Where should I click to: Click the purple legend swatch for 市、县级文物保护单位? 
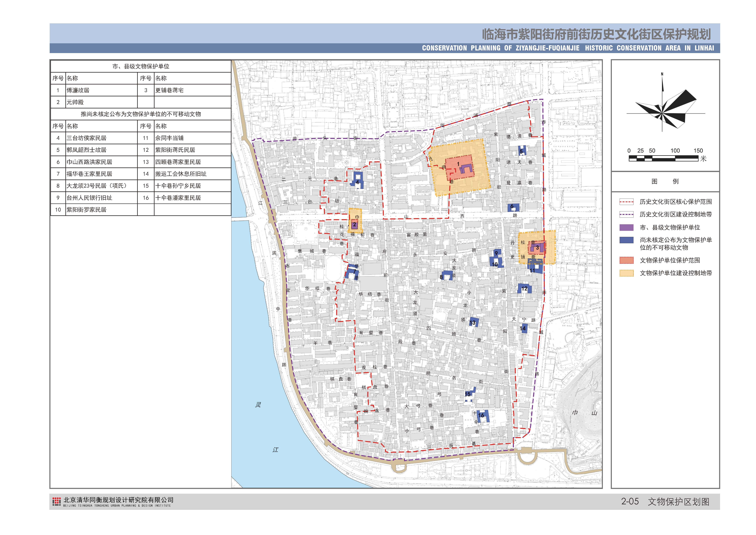pos(626,227)
